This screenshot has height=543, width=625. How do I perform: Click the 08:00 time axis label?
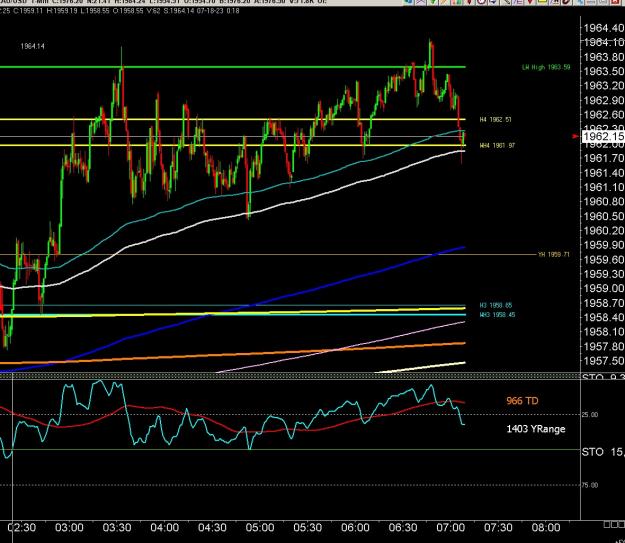tap(546, 528)
